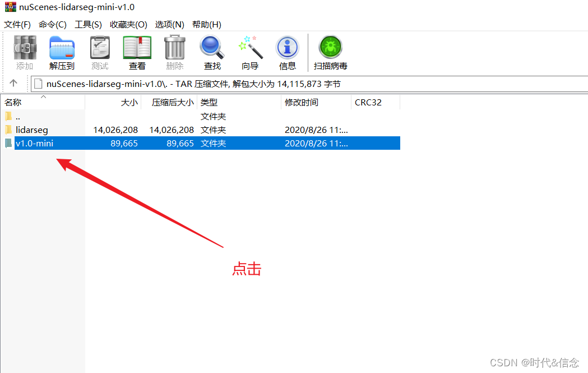Click file icon in address bar
This screenshot has width=588, height=373.
pos(38,84)
